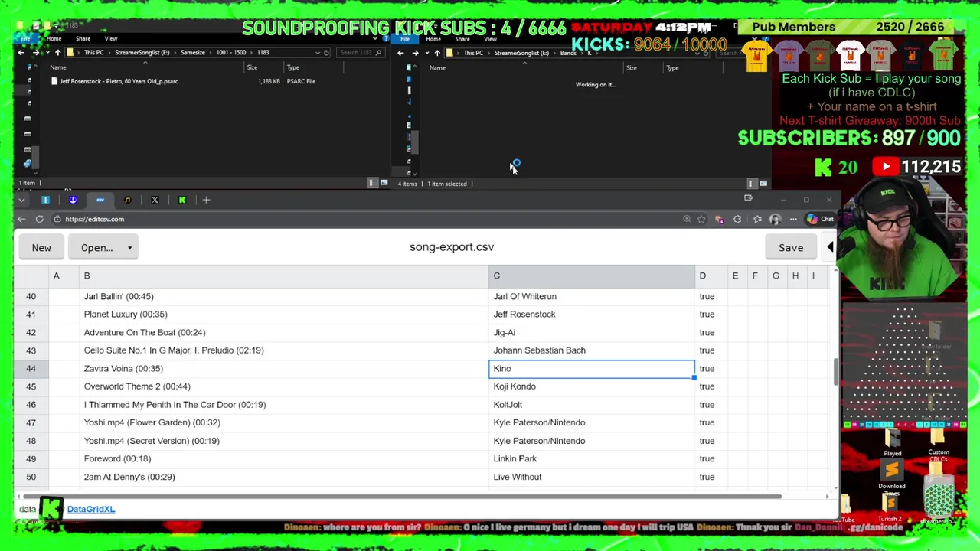Bookmark this page with the star icon
This screenshot has height=551, width=980.
(701, 219)
